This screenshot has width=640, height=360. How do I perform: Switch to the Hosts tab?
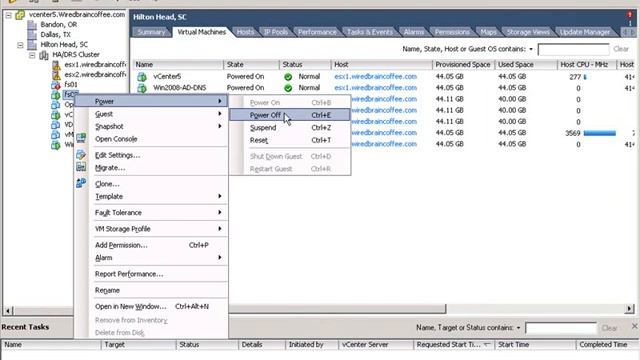245,32
